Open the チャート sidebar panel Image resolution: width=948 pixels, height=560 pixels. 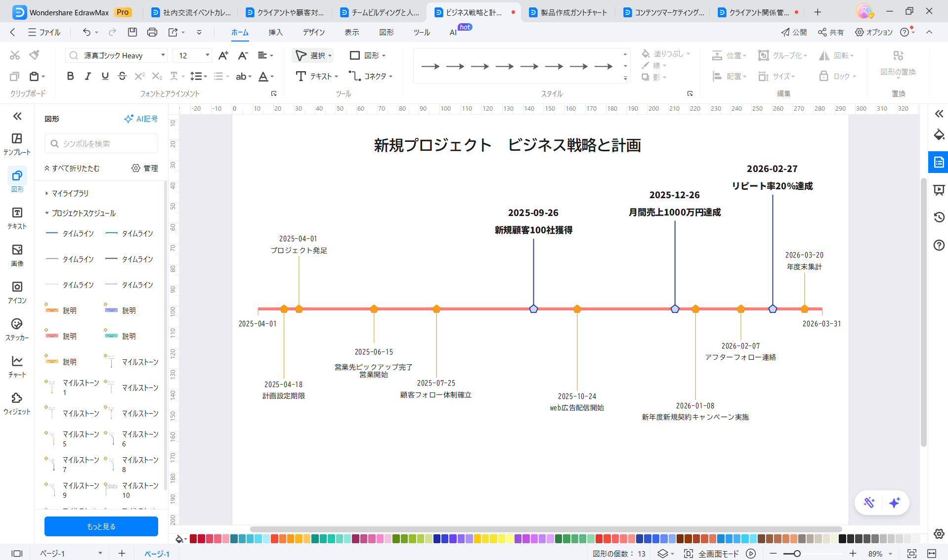point(17,366)
